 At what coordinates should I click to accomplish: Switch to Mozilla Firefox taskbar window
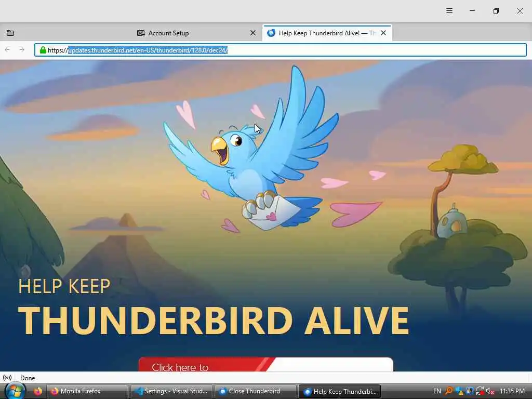(x=87, y=391)
